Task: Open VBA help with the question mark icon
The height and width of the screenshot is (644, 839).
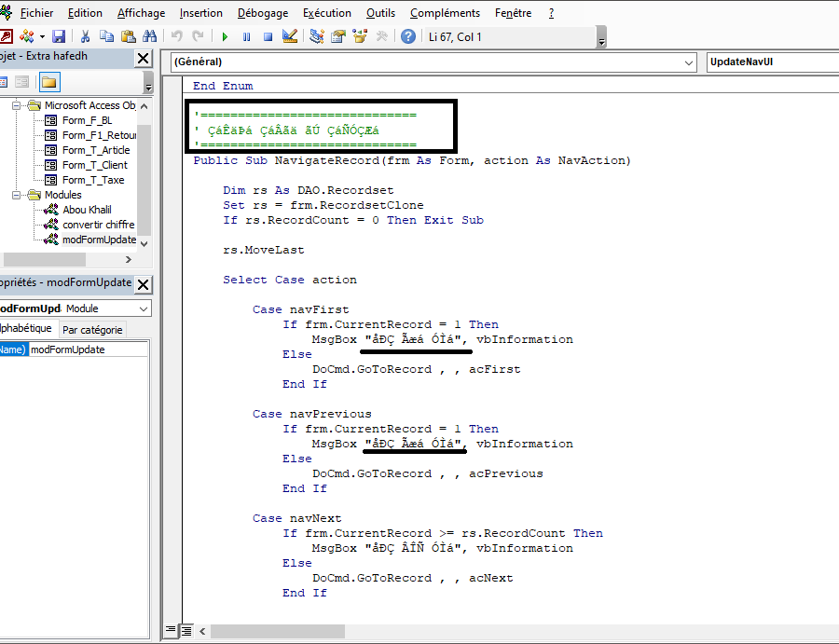Action: pos(408,36)
